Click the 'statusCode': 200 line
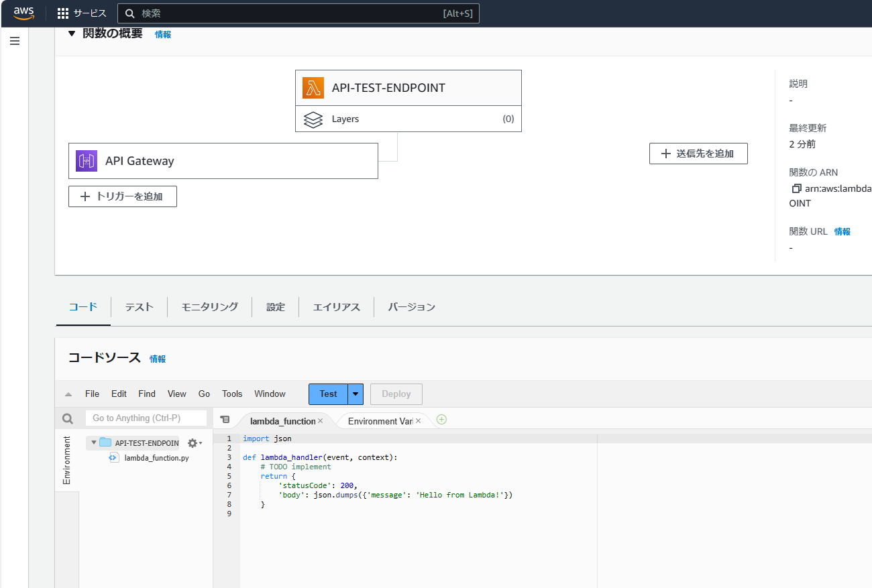The image size is (872, 588). pyautogui.click(x=319, y=485)
